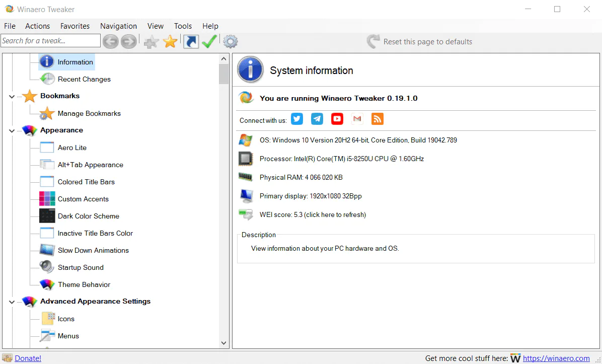Image resolution: width=602 pixels, height=364 pixels.
Task: Click WEI score to refresh
Action: coord(313,214)
